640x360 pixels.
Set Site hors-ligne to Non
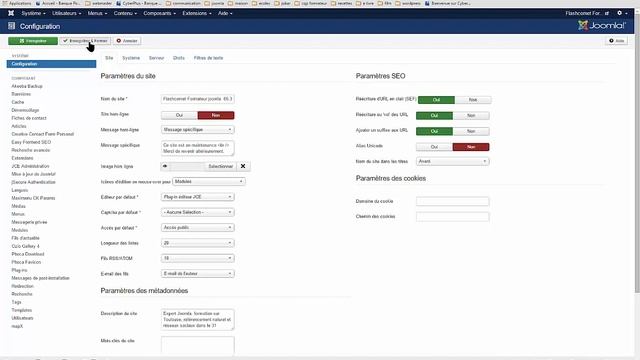pos(216,115)
